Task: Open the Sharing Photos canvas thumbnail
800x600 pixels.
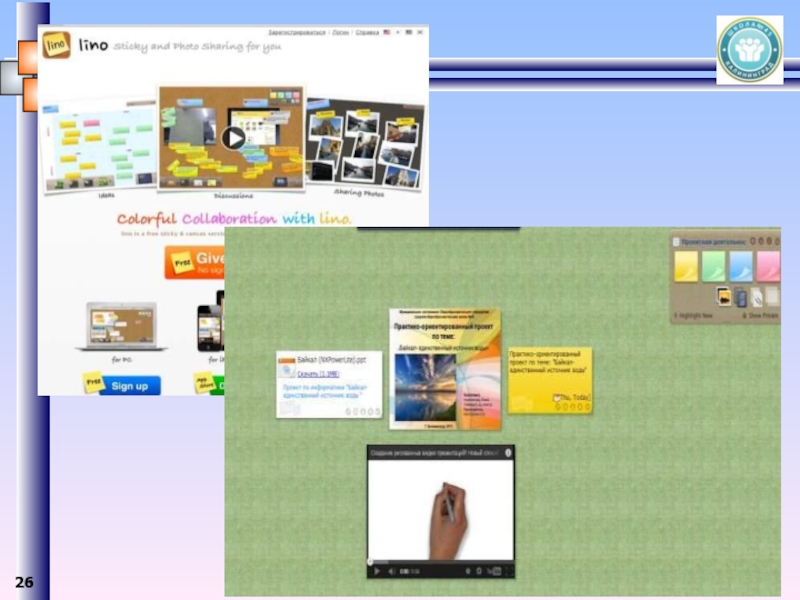Action: tap(365, 144)
